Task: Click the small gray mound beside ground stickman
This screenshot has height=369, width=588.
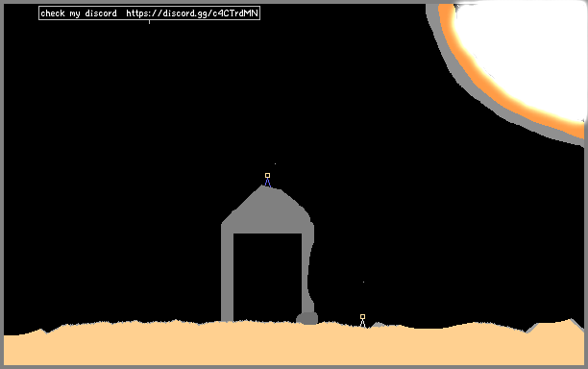Action: click(378, 325)
